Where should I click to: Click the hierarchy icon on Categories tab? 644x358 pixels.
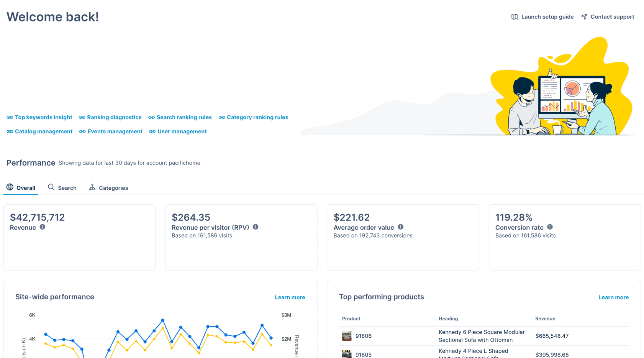tap(92, 187)
